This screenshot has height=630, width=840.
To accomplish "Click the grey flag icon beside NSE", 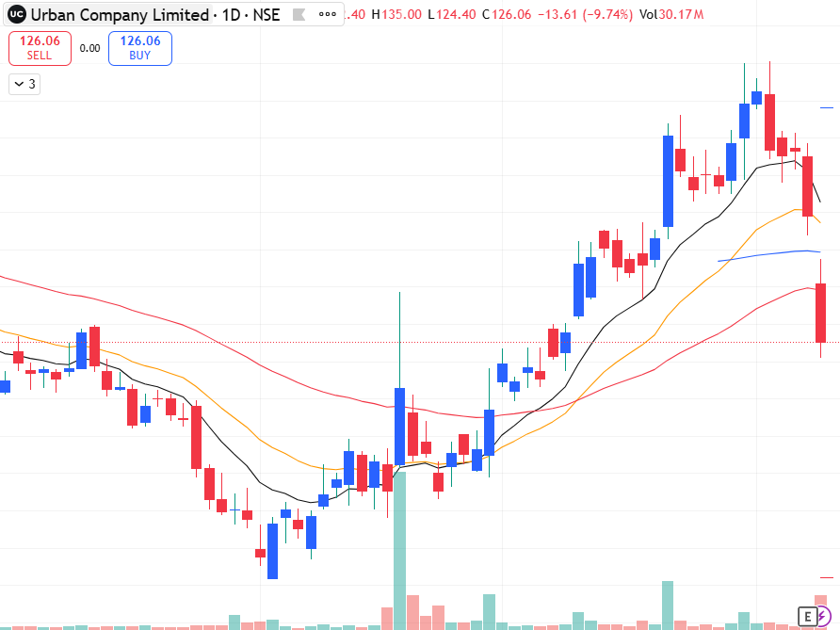I will [x=299, y=14].
